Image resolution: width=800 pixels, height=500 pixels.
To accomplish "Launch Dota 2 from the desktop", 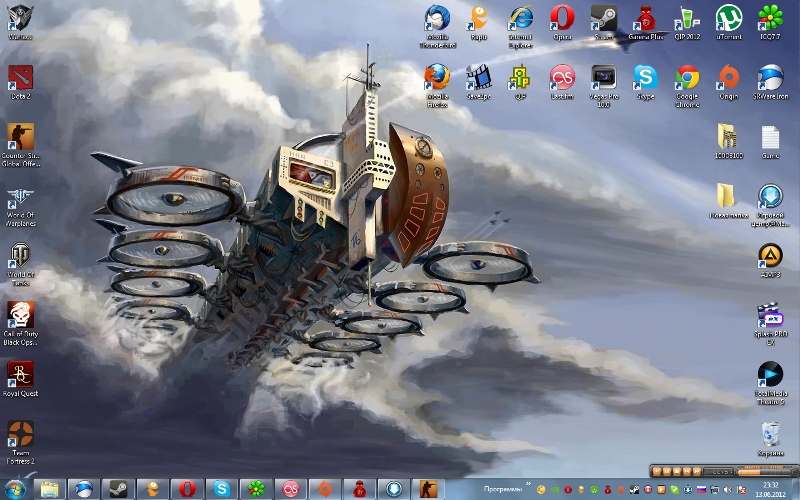I will [20, 82].
